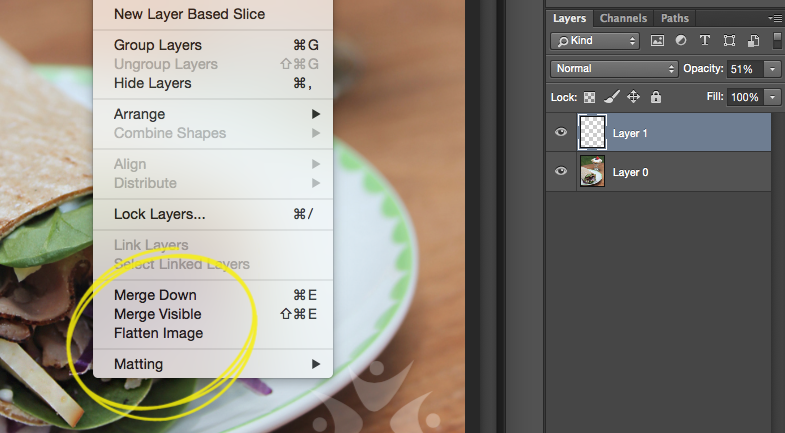The width and height of the screenshot is (785, 433).
Task: Switch to the Channels tab
Action: point(623,19)
